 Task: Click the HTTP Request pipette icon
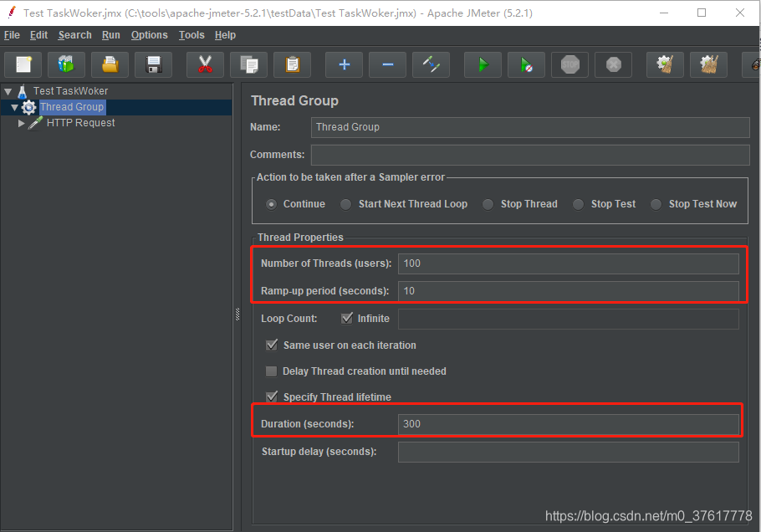click(35, 123)
